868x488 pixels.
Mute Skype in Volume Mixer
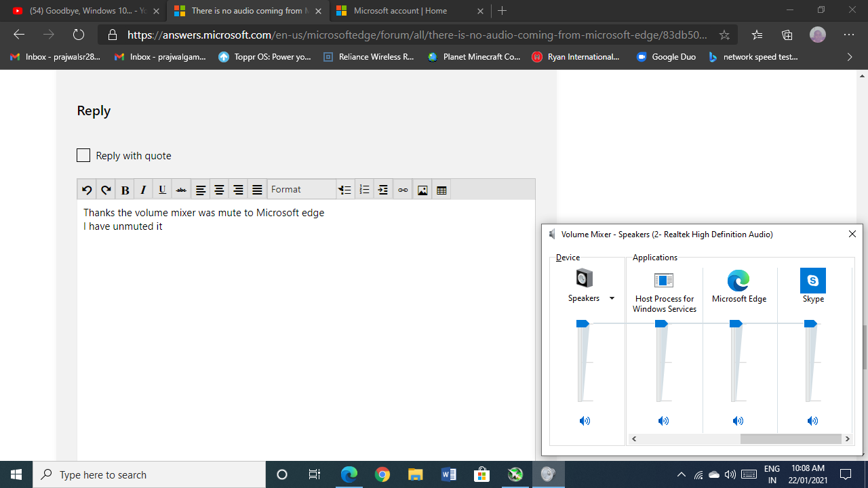tap(812, 421)
